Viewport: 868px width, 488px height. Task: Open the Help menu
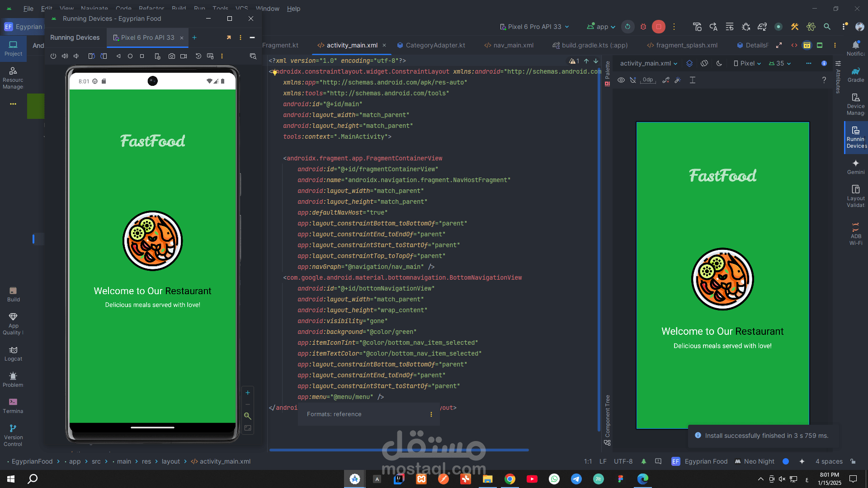pyautogui.click(x=293, y=8)
